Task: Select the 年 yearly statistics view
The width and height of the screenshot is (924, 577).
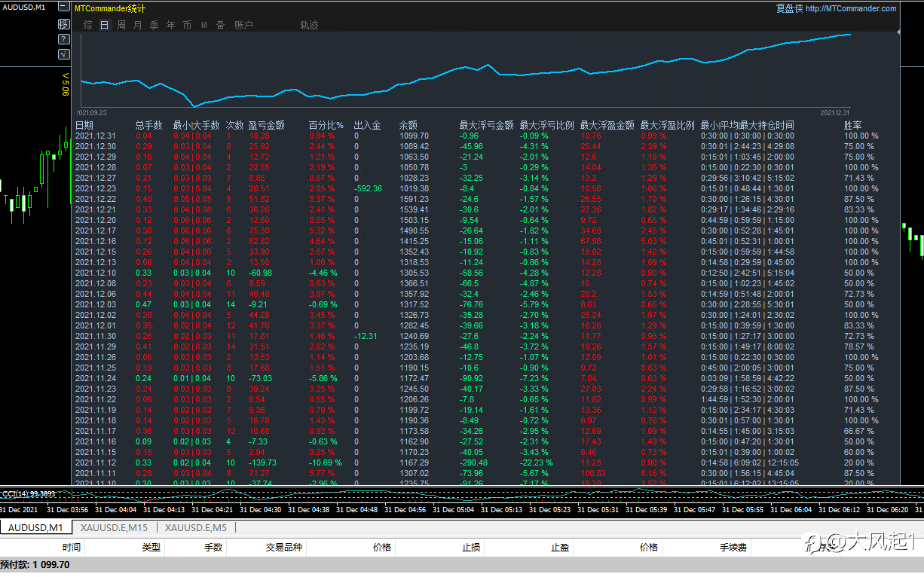Action: click(x=170, y=25)
